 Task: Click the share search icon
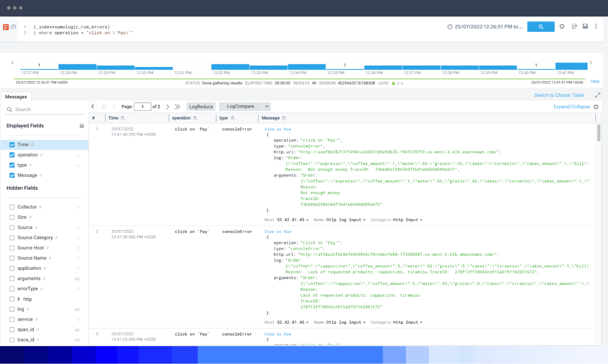coord(574,26)
